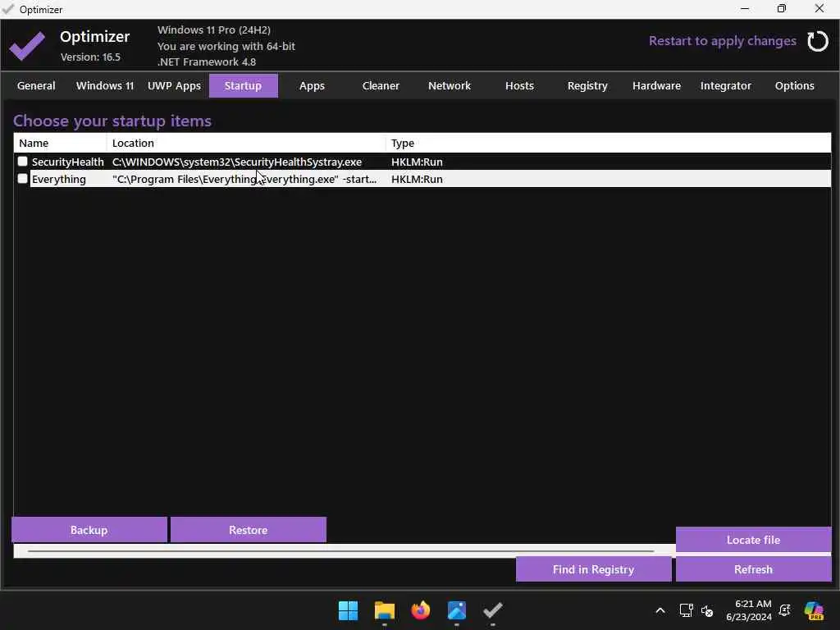Screen dimensions: 840x630
Task: Open the Apps tab
Action: point(312,85)
